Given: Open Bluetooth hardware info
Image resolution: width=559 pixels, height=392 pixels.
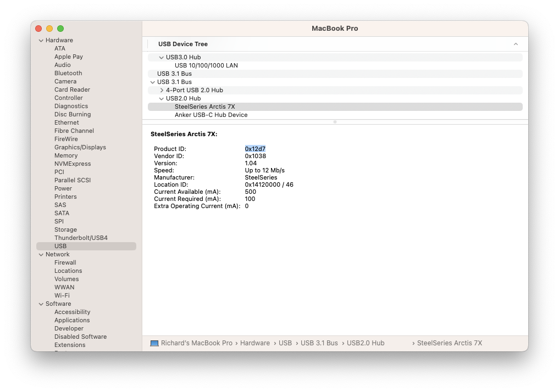Looking at the screenshot, I should (x=68, y=73).
